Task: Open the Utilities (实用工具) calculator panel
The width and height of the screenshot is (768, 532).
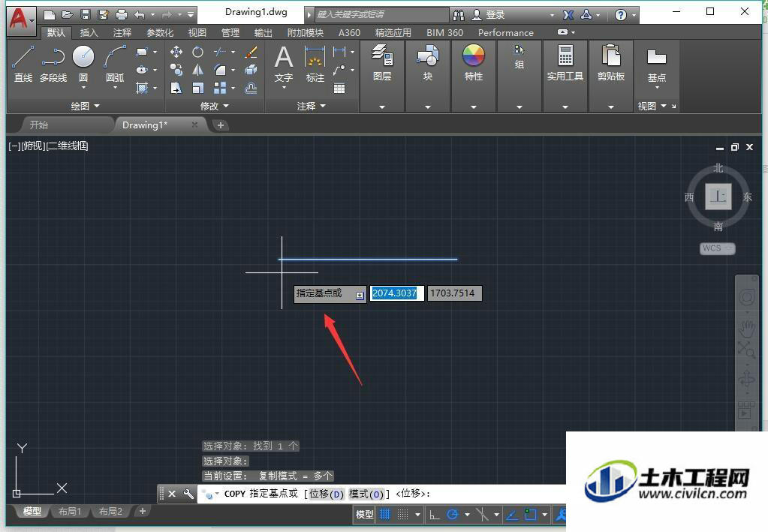Action: (565, 62)
